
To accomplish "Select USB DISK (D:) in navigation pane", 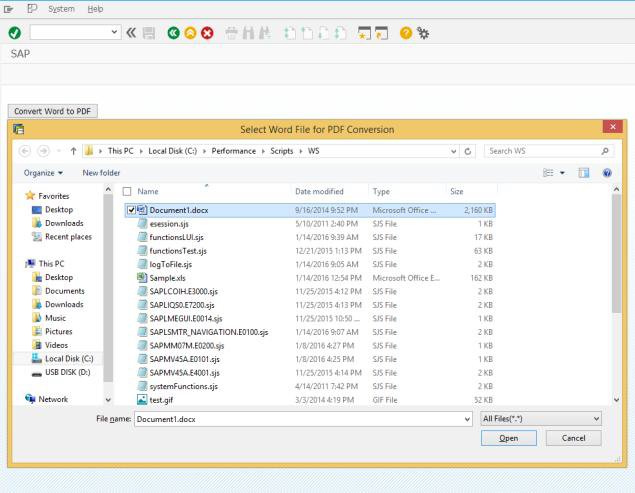I will [68, 372].
